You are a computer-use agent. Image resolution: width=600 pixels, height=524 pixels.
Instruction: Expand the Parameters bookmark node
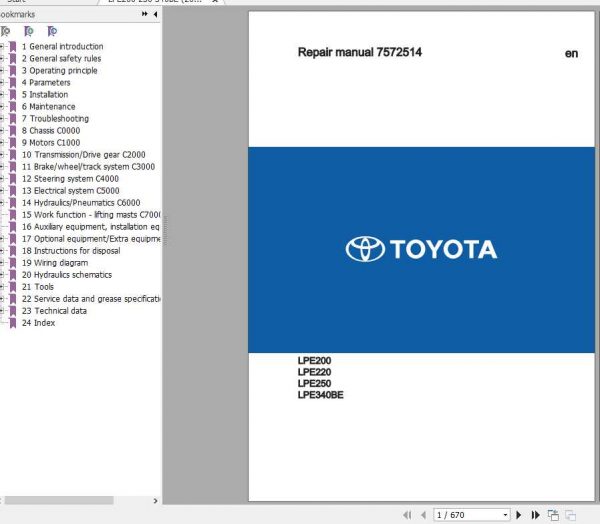point(2,83)
